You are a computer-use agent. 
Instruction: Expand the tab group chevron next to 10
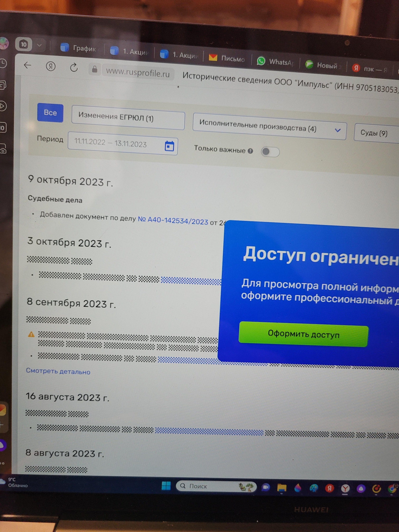39,45
